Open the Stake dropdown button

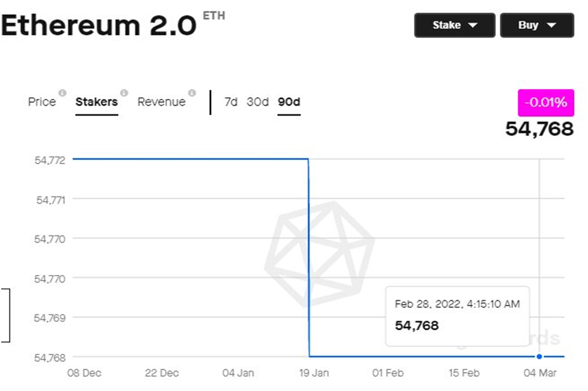[x=455, y=25]
